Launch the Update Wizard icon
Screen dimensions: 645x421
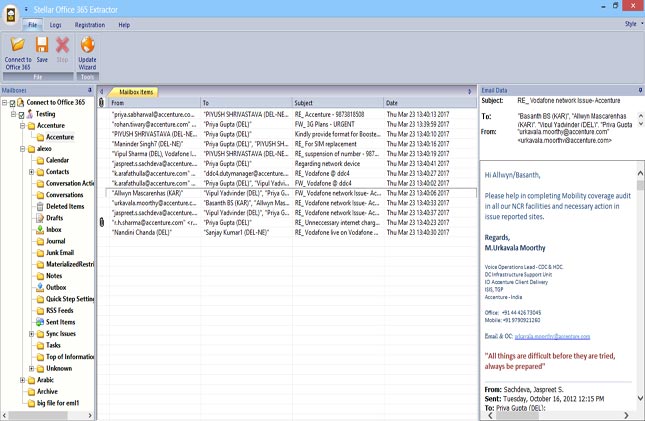(87, 44)
